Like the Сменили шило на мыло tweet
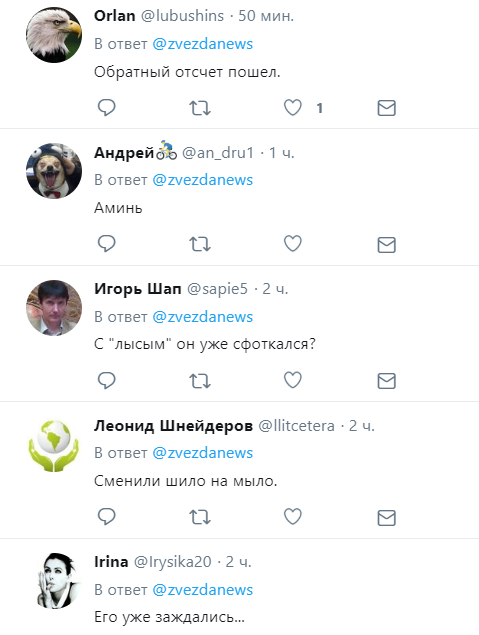 292,517
